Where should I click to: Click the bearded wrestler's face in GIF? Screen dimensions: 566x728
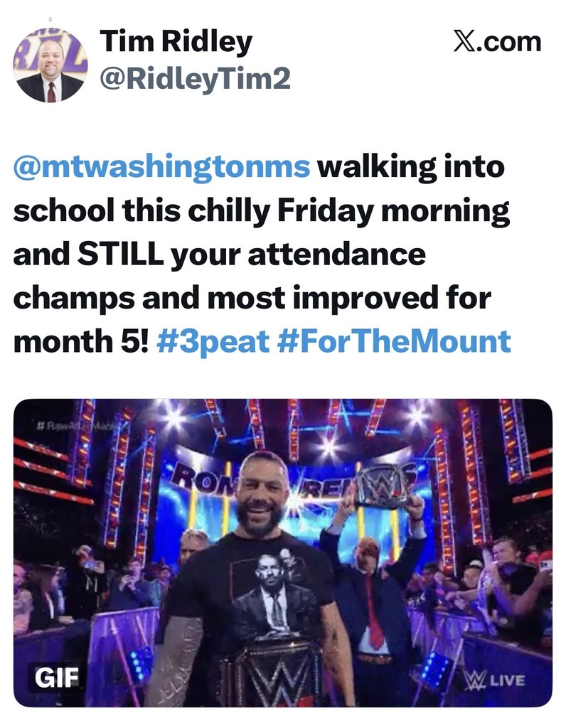pyautogui.click(x=262, y=491)
